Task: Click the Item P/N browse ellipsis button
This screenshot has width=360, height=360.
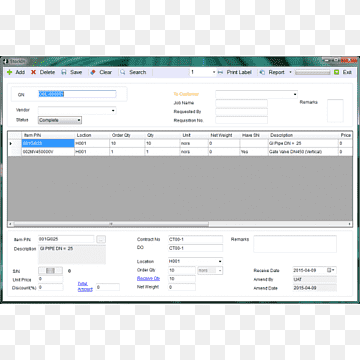Action: (x=101, y=239)
